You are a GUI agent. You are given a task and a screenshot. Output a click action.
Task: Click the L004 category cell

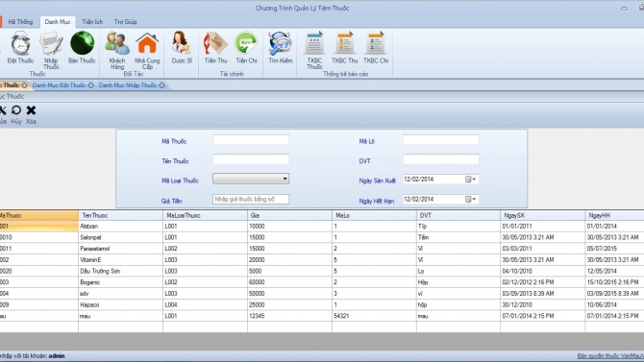click(x=206, y=305)
